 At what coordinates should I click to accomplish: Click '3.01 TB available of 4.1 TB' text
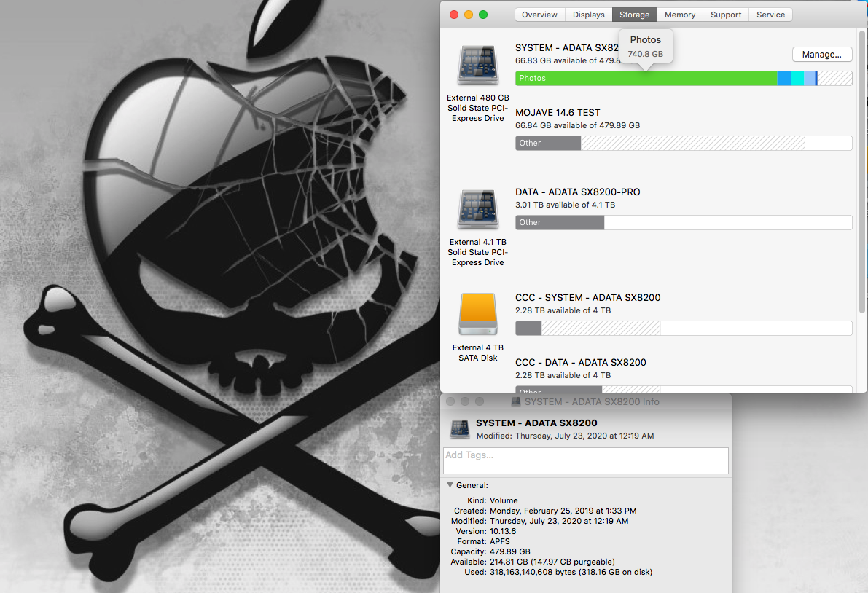tap(566, 205)
